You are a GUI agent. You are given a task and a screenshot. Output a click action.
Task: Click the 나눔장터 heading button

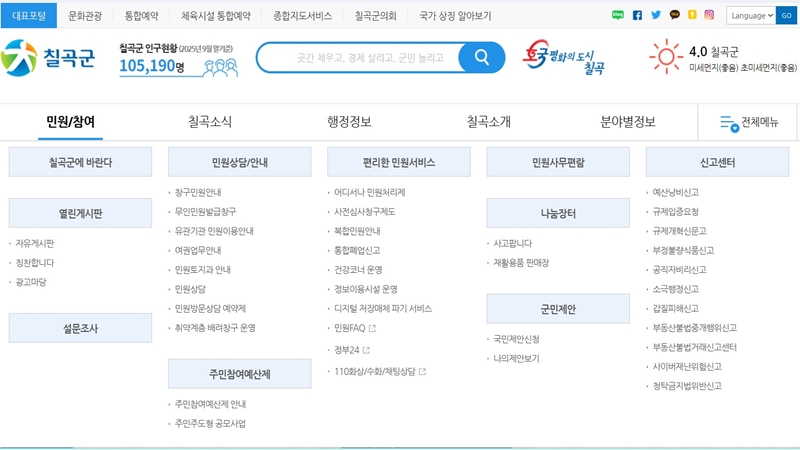click(558, 213)
